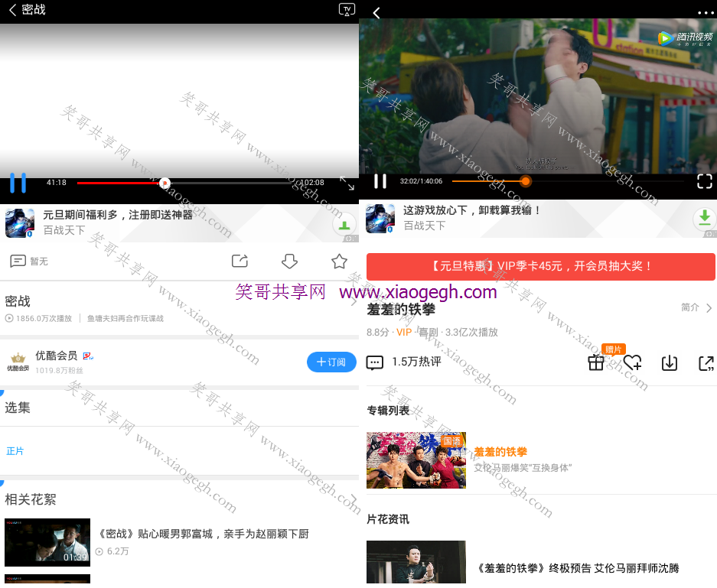Tap the 元旦特惠 VIP季卡45元 banner
The width and height of the screenshot is (717, 588).
pos(541,266)
